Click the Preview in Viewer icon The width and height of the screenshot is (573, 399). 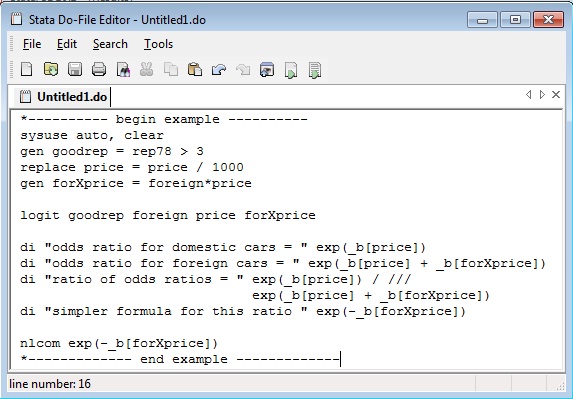(x=267, y=69)
